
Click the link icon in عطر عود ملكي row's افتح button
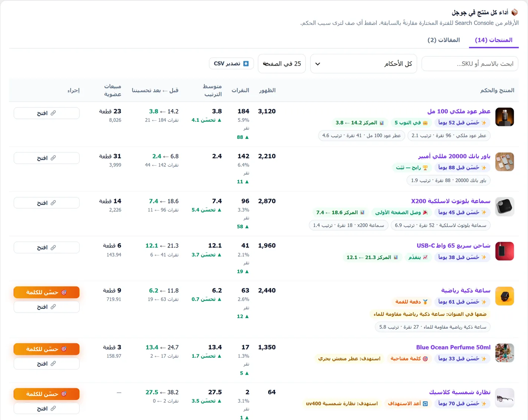53,113
